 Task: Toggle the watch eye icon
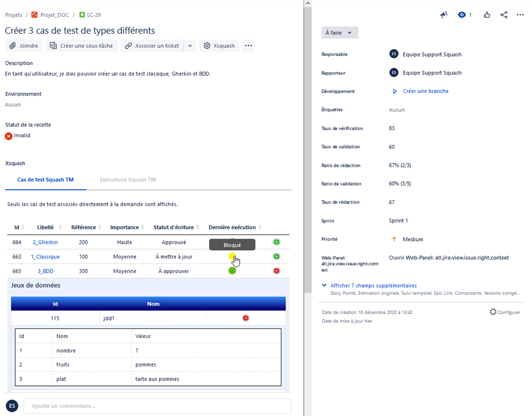tap(462, 15)
